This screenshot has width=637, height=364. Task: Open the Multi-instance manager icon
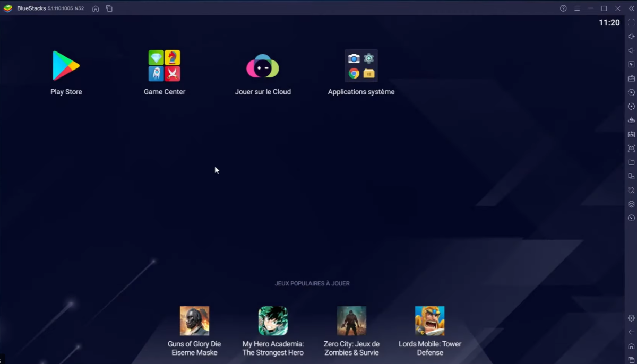[x=631, y=176]
